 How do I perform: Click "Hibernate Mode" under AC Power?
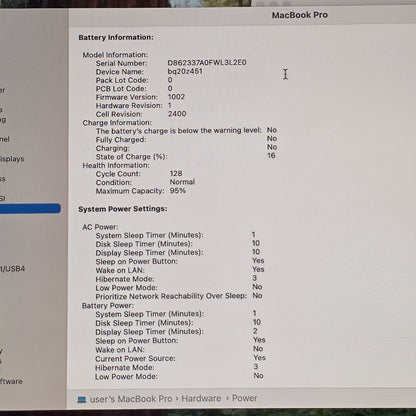click(x=125, y=279)
